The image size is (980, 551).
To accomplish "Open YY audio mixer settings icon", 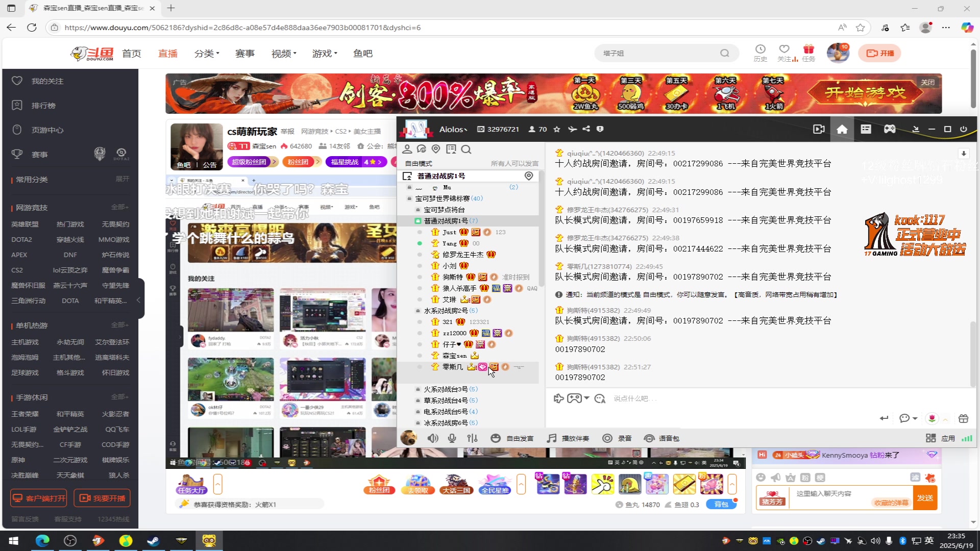I will [x=473, y=438].
